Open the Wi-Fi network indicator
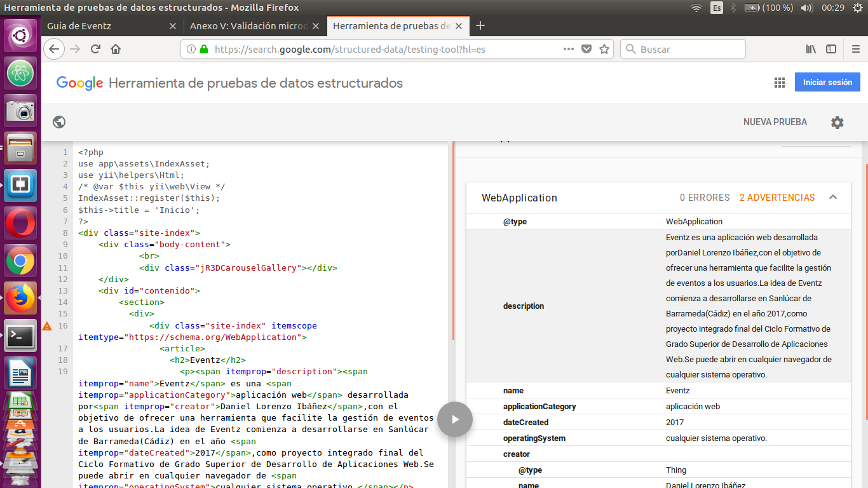 (x=696, y=8)
